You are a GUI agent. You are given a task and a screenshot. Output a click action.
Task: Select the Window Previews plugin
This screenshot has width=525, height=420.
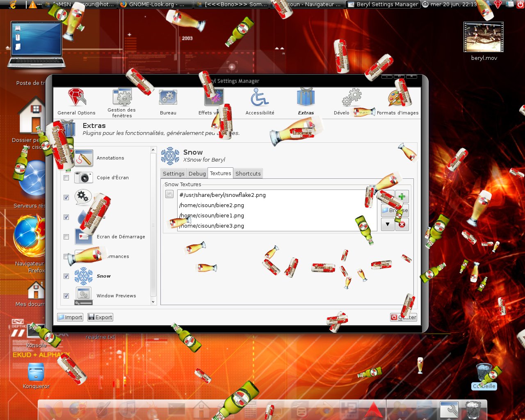point(105,296)
